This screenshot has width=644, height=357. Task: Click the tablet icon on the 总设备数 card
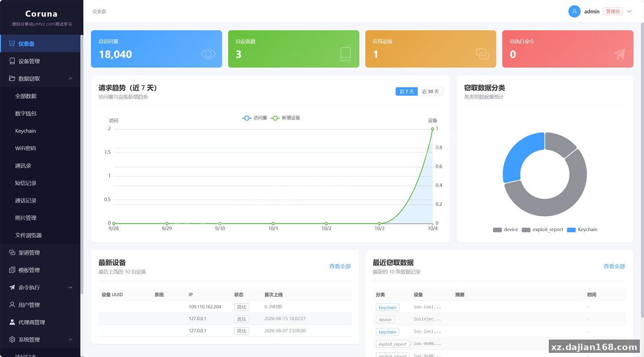point(345,54)
